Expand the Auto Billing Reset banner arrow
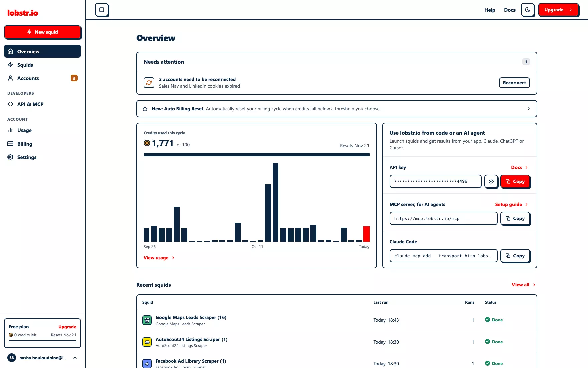The width and height of the screenshot is (588, 368). [528, 109]
